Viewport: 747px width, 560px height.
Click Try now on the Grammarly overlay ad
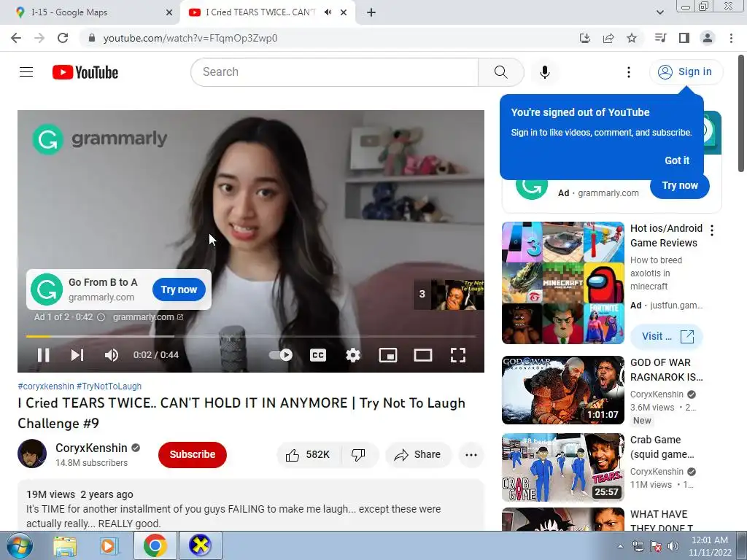179,289
